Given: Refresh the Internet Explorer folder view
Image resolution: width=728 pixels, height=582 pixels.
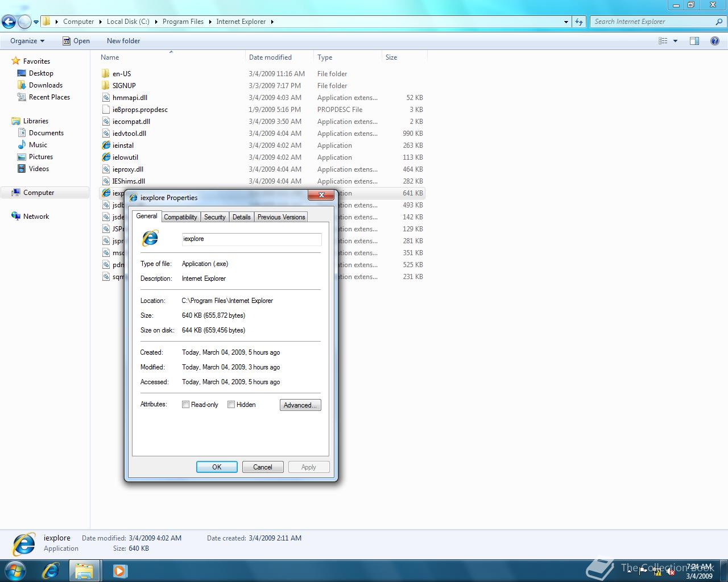Looking at the screenshot, I should tap(579, 22).
